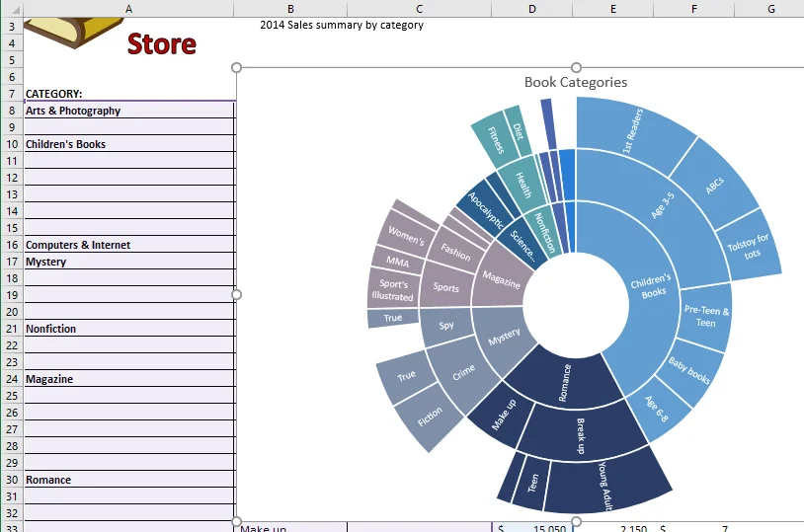Click the Crime chart segment
This screenshot has height=532, width=804.
pos(462,373)
